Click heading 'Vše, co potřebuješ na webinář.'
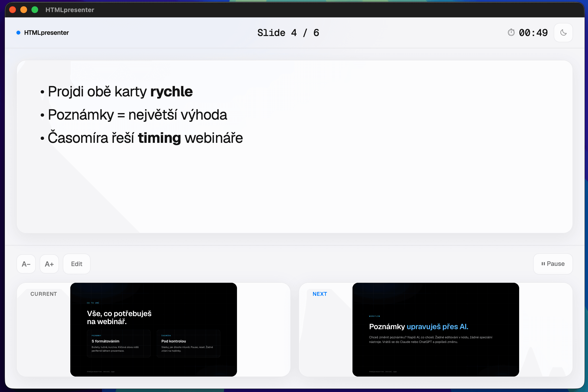This screenshot has height=392, width=588. pos(119,318)
